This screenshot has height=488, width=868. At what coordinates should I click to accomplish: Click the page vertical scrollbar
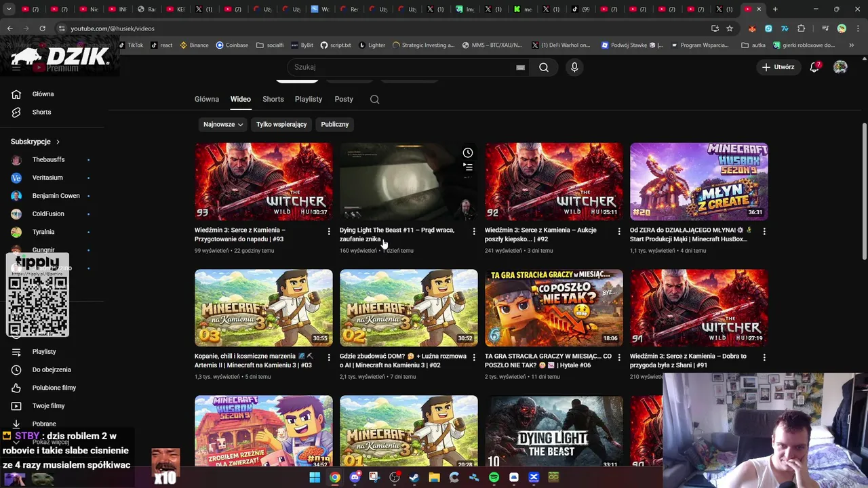coord(864,190)
